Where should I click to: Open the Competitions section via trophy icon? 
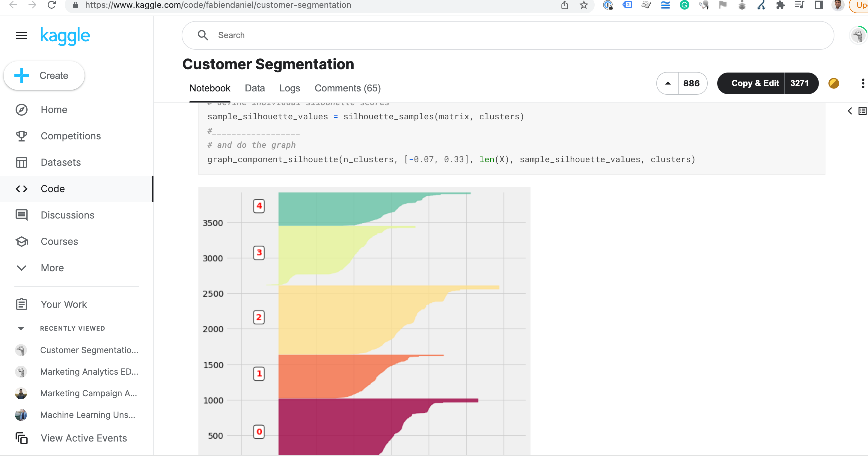[x=21, y=136]
